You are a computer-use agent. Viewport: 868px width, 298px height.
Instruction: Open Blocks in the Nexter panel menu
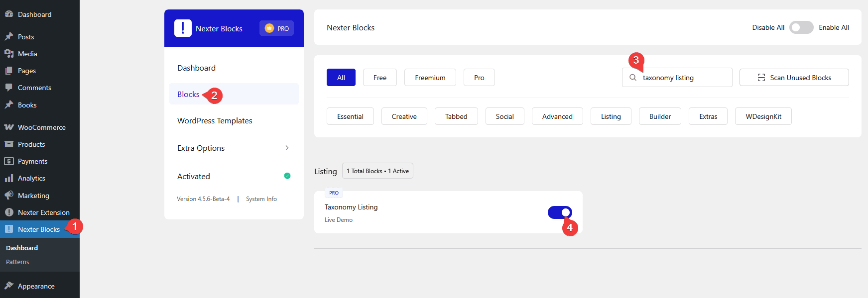(234, 94)
